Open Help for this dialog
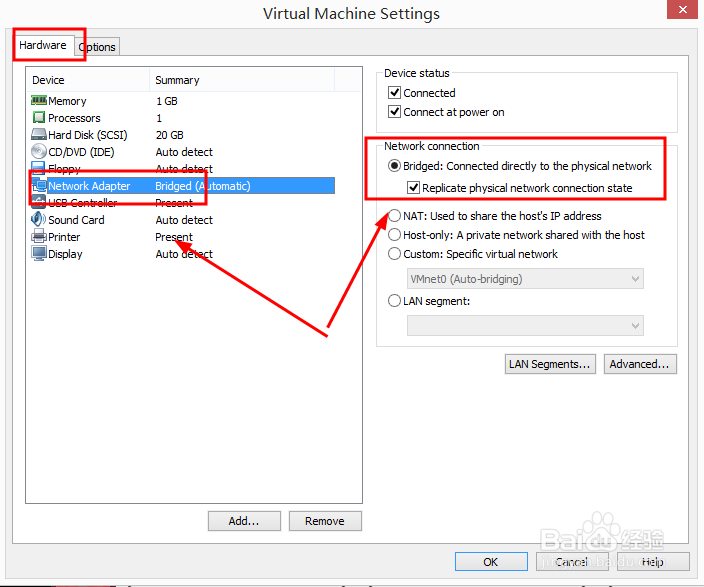 tap(653, 562)
